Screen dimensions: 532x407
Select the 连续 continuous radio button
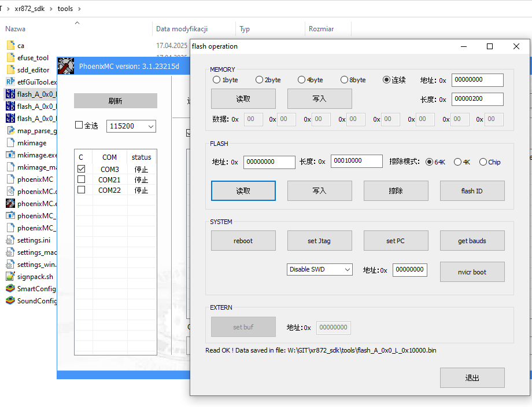(x=386, y=80)
